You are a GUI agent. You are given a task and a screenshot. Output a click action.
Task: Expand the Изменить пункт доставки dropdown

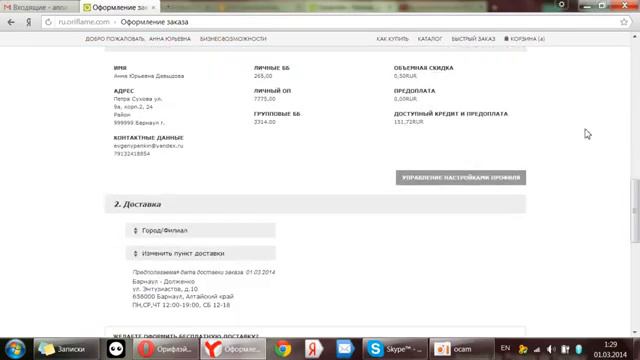click(200, 253)
